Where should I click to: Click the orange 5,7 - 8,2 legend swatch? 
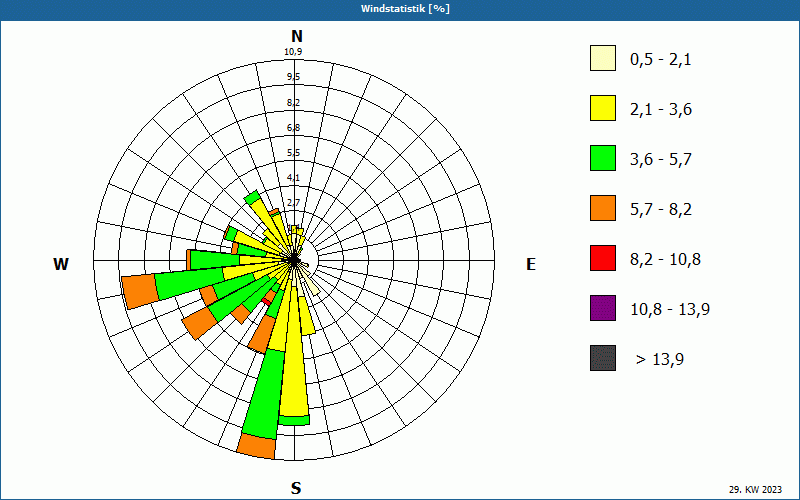(x=603, y=208)
